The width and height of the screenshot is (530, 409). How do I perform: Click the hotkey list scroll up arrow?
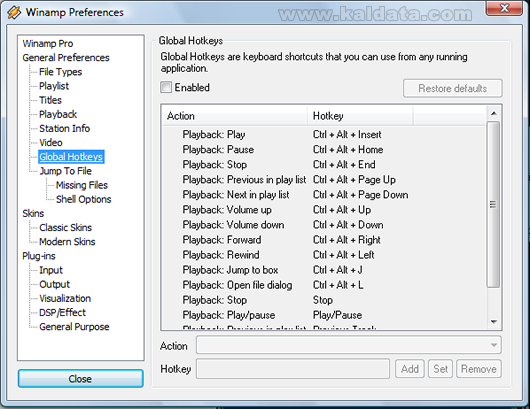(x=493, y=114)
